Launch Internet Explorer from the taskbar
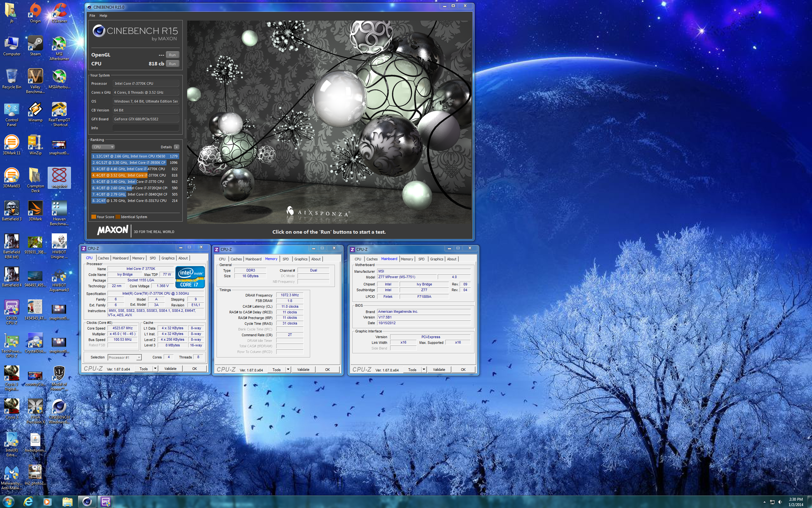The image size is (812, 508). pyautogui.click(x=28, y=502)
